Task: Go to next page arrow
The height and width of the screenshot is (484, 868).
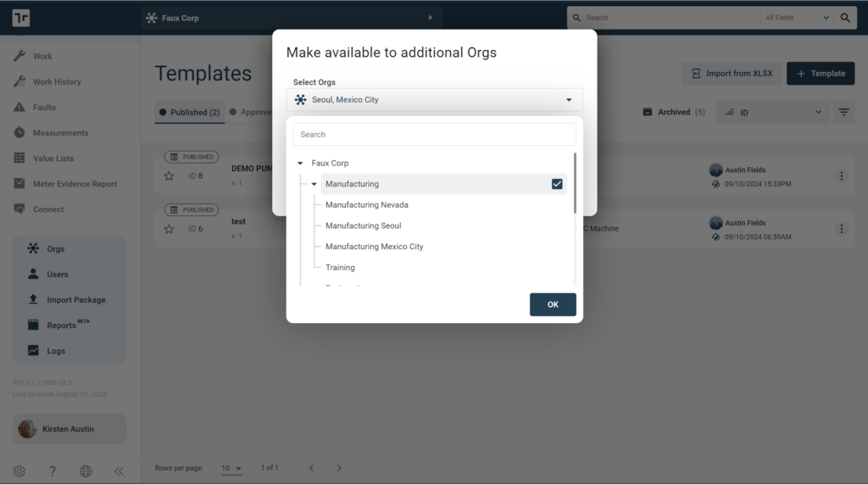Action: coord(339,468)
